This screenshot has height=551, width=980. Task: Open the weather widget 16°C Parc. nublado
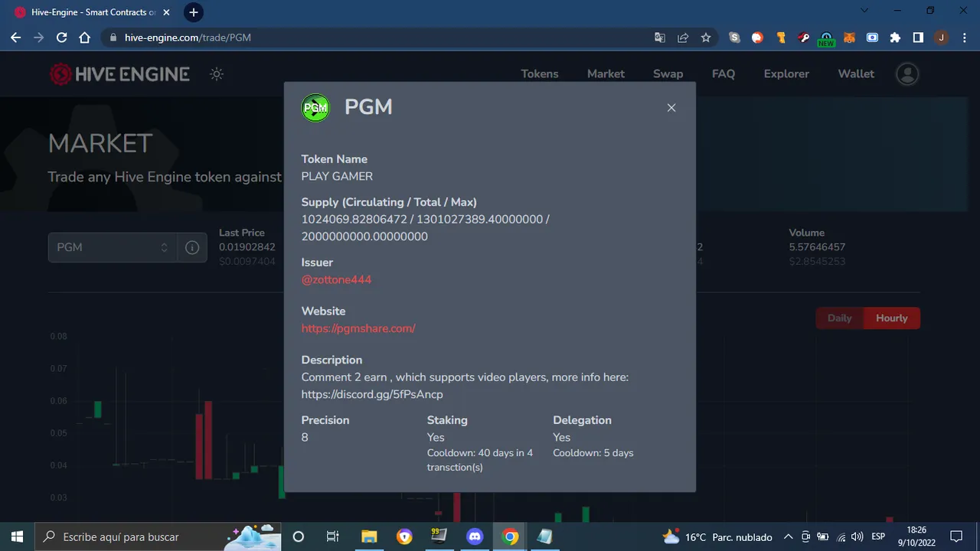717,536
